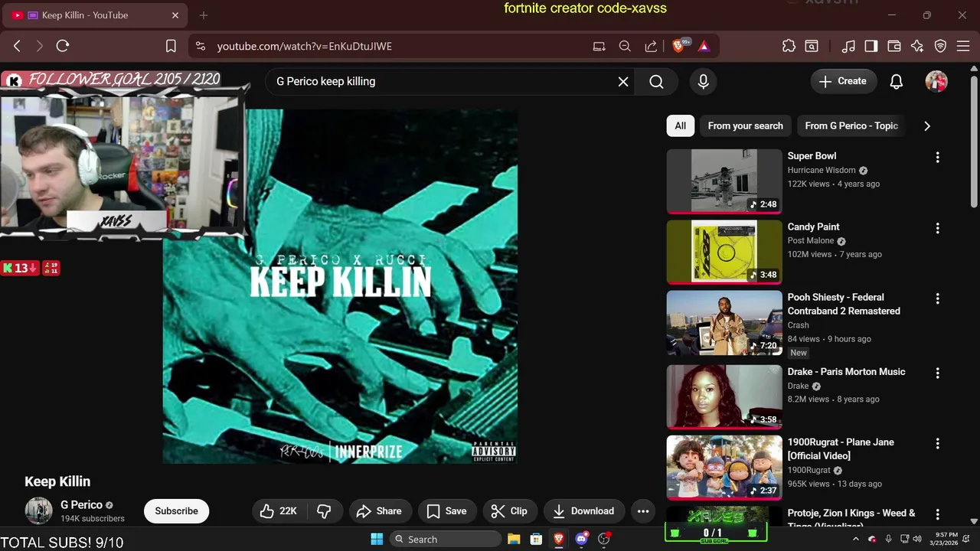This screenshot has width=980, height=551.
Task: Open the account avatar menu
Action: coord(936,81)
